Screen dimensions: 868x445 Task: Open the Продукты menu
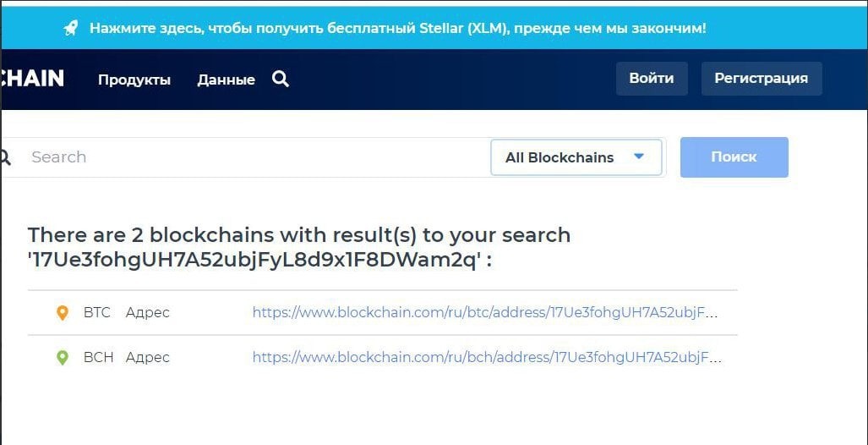134,80
